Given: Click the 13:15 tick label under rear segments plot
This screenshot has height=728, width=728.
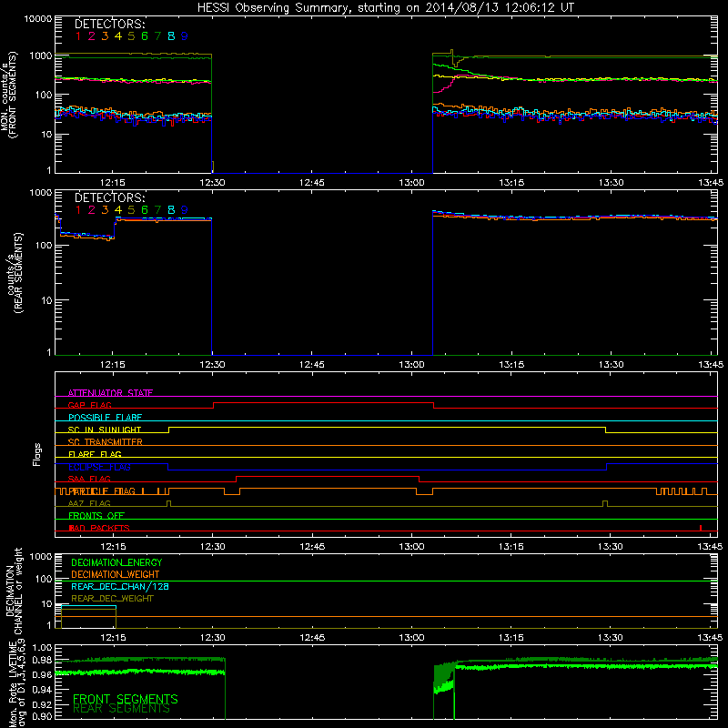Looking at the screenshot, I should [x=511, y=365].
